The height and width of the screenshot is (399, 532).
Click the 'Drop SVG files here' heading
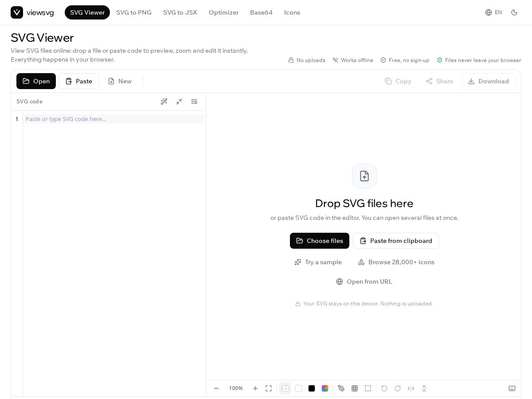point(364,203)
